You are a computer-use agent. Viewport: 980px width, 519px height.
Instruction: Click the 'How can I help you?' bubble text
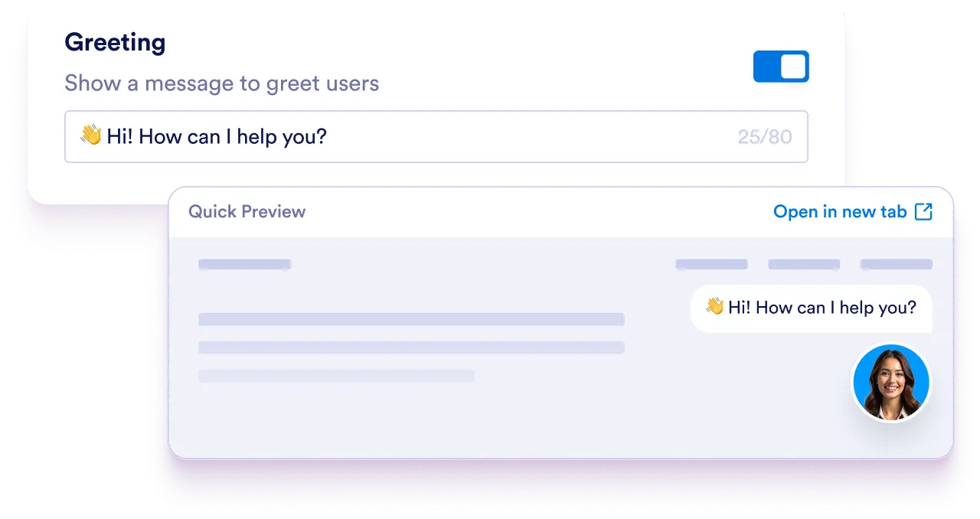(835, 308)
